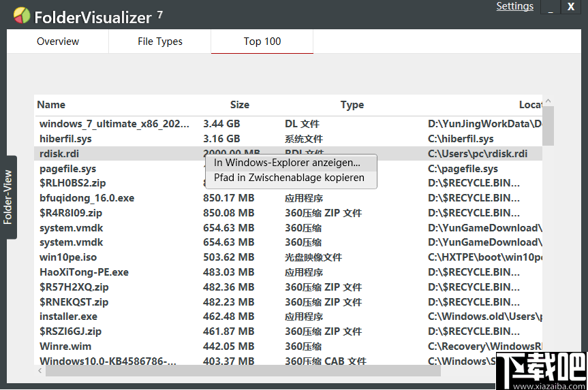Select the bfuqidong_16.0.exe file name
This screenshot has height=390, width=588.
click(x=87, y=198)
